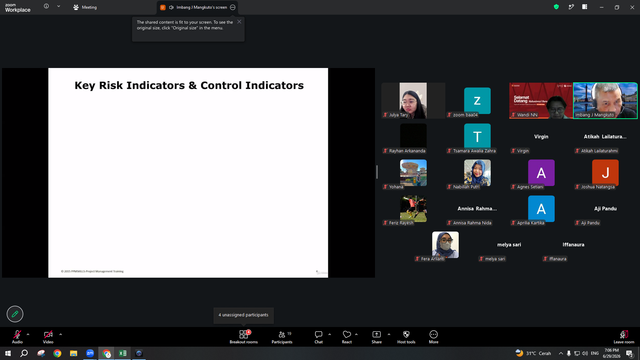Click the annotate pencil button
Viewport: 640px width, 360px height.
(x=15, y=314)
